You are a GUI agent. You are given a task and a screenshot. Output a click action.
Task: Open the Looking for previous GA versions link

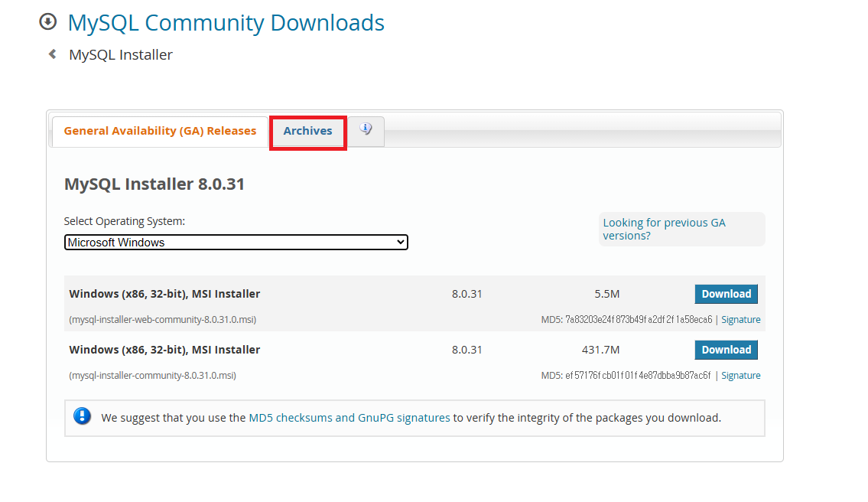pos(664,229)
